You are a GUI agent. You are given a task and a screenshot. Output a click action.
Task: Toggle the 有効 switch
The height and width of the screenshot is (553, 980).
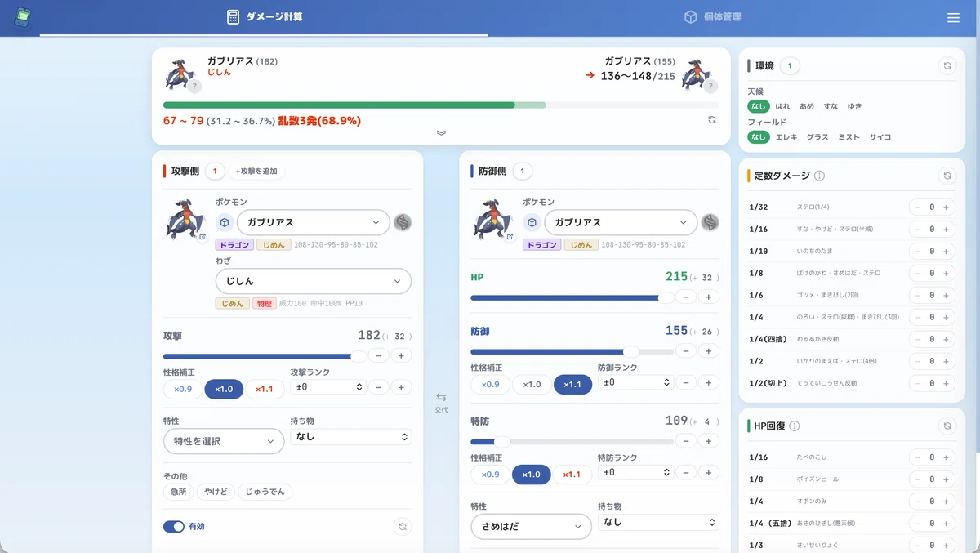[x=174, y=527]
